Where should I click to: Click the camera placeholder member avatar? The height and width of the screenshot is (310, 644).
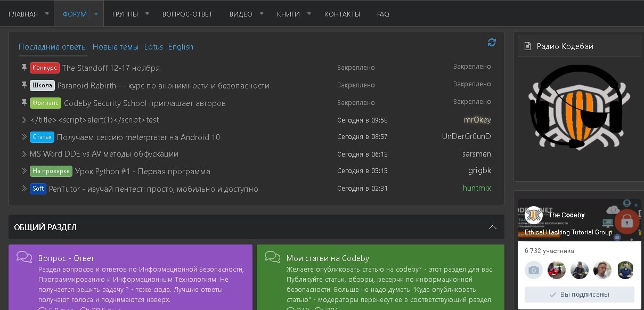pyautogui.click(x=534, y=270)
